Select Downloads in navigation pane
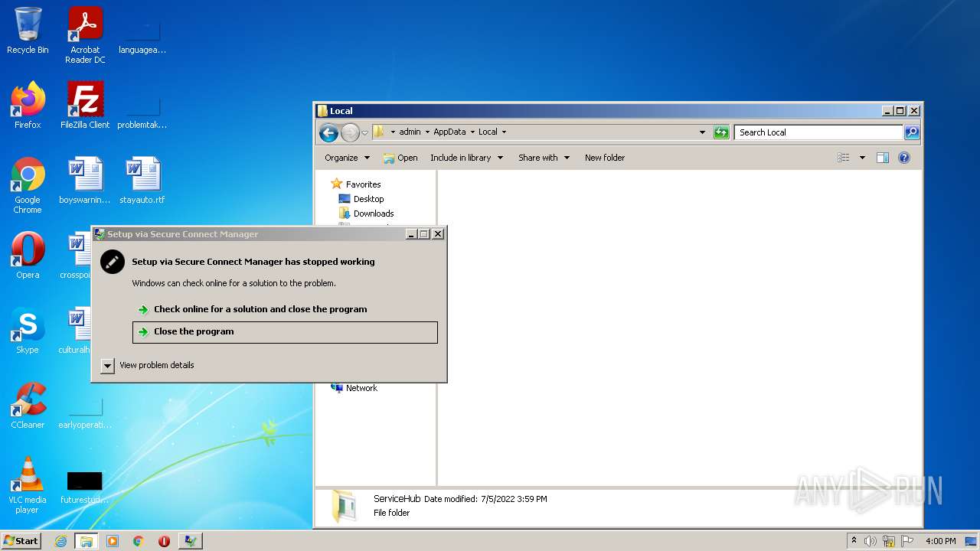The image size is (980, 551). tap(374, 214)
